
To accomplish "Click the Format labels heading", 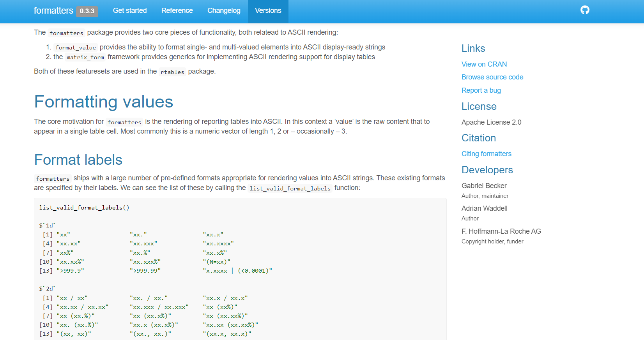I will (x=78, y=160).
